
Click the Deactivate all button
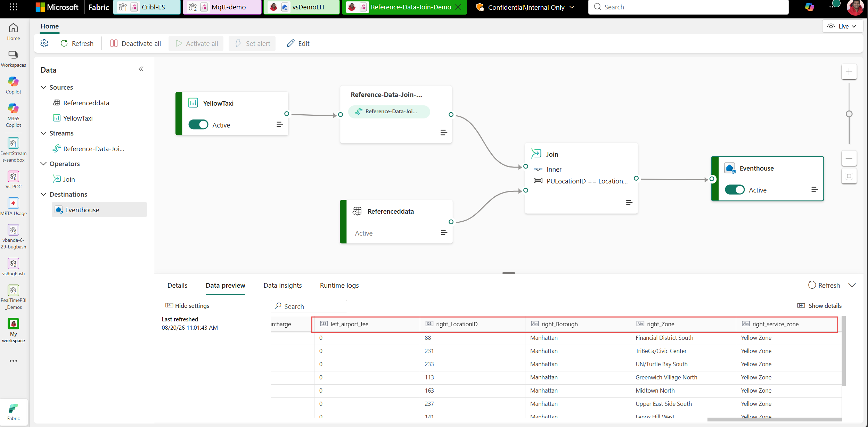(x=136, y=43)
